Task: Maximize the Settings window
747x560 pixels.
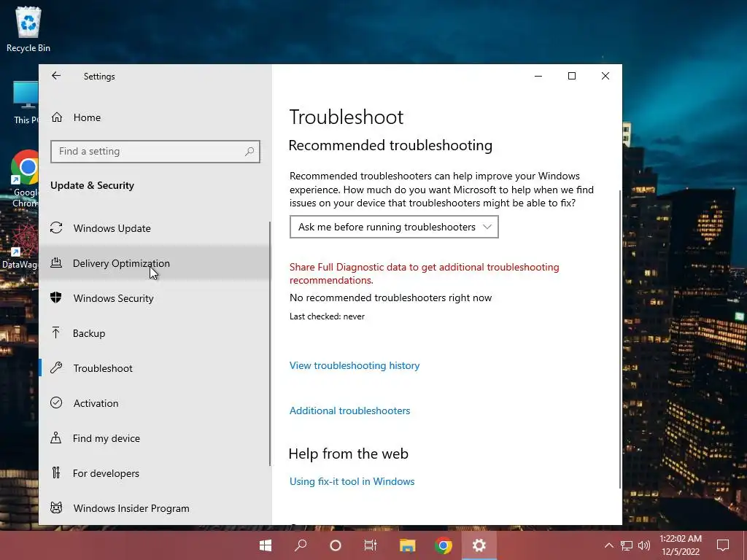Action: [x=572, y=76]
